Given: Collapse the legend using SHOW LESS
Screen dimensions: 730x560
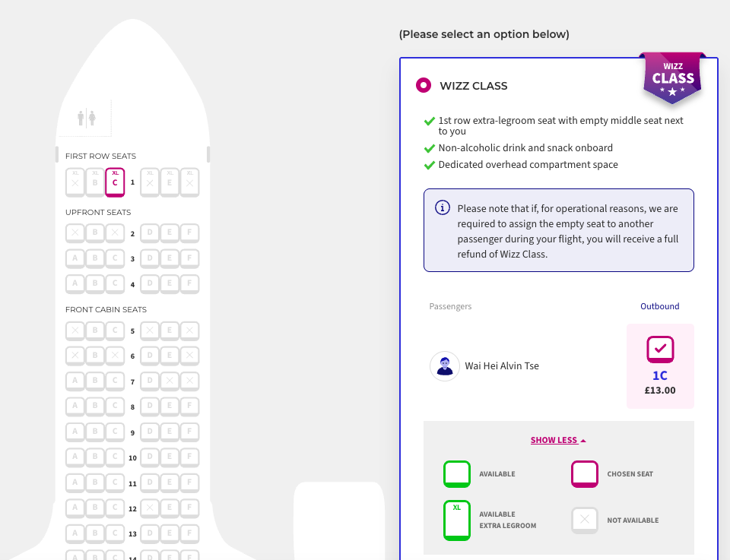Looking at the screenshot, I should [557, 440].
